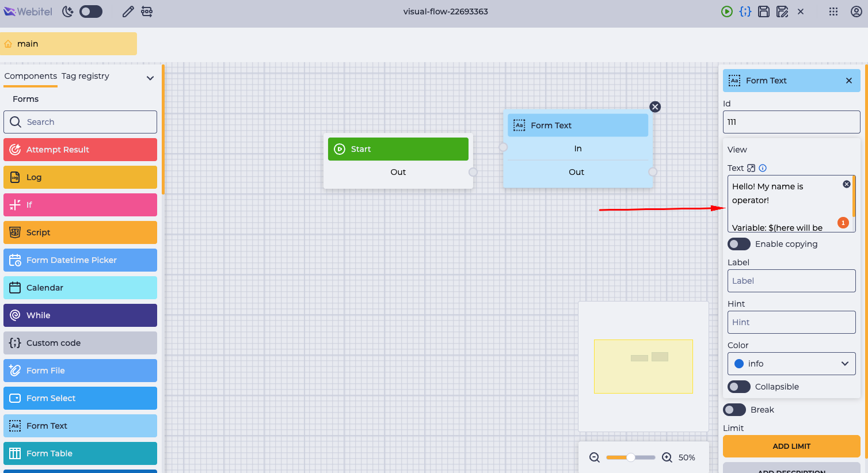
Task: Click the Search components field
Action: (80, 122)
